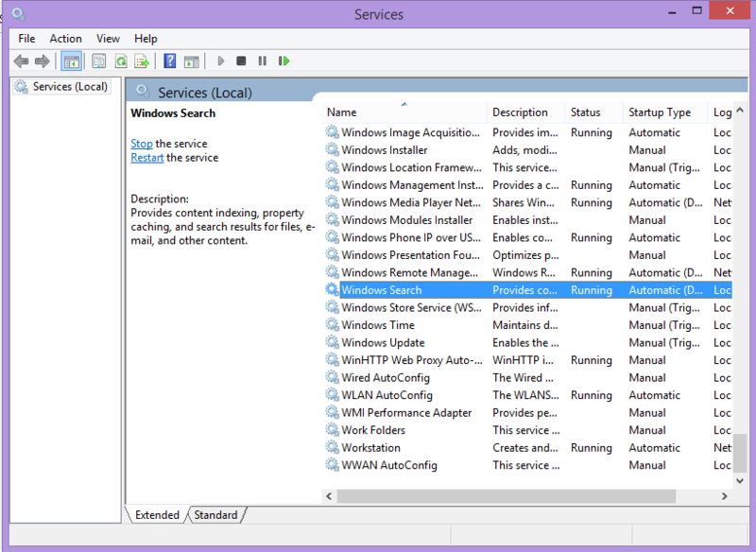The height and width of the screenshot is (552, 756).
Task: Click 'Enables the ...' description of Windows Update
Action: (x=525, y=342)
